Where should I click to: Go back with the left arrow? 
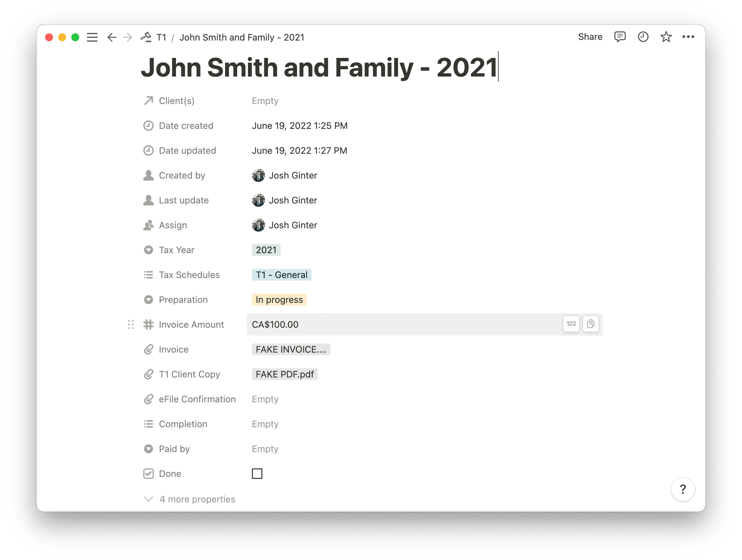tap(112, 37)
